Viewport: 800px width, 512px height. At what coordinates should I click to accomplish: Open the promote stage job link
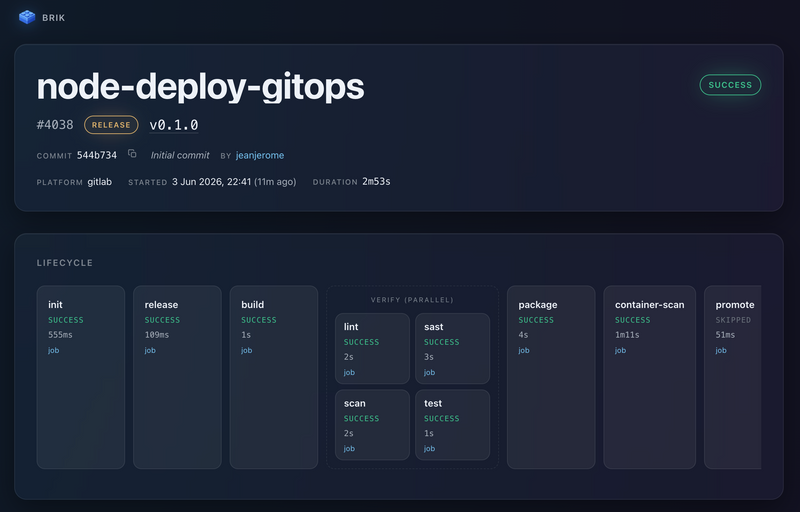click(x=721, y=350)
